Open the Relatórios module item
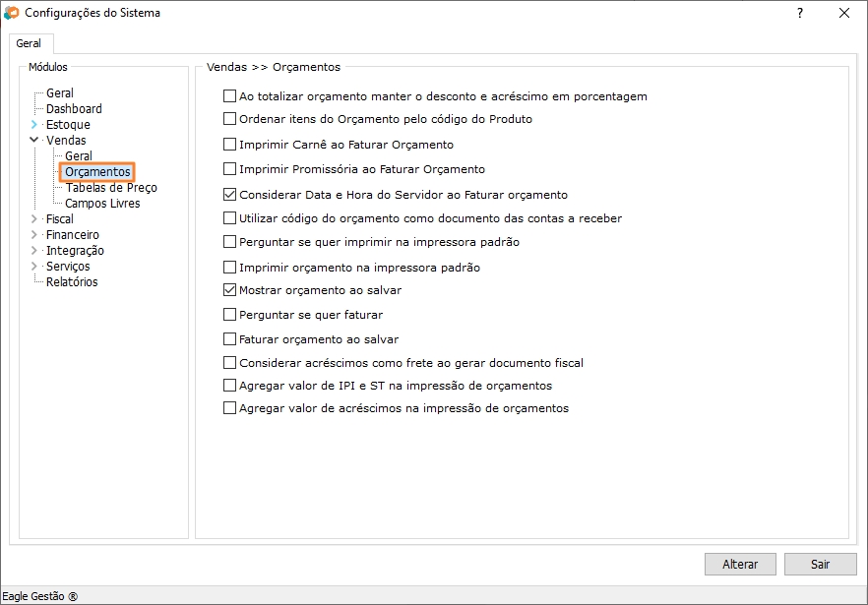The height and width of the screenshot is (605, 868). point(72,282)
